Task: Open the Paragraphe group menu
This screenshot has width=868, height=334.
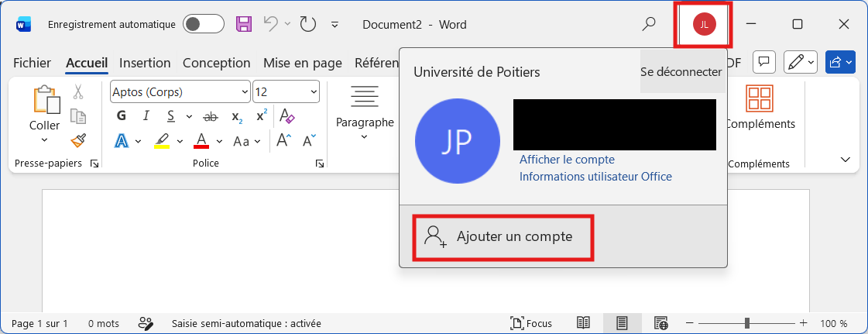Action: click(x=365, y=114)
